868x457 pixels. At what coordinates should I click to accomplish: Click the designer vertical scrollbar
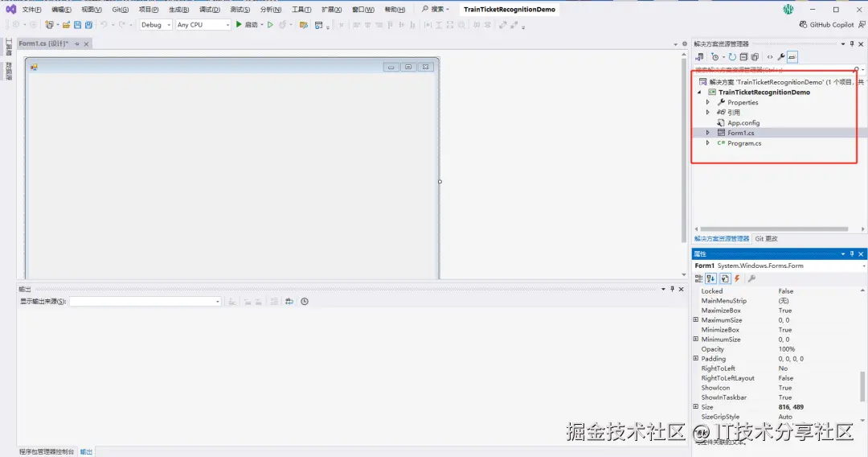pyautogui.click(x=684, y=150)
